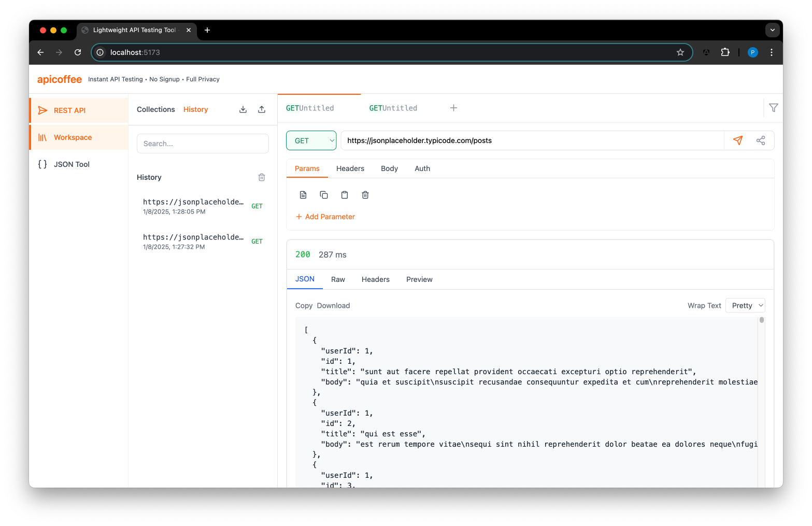Clear history with the trash icon

(262, 177)
